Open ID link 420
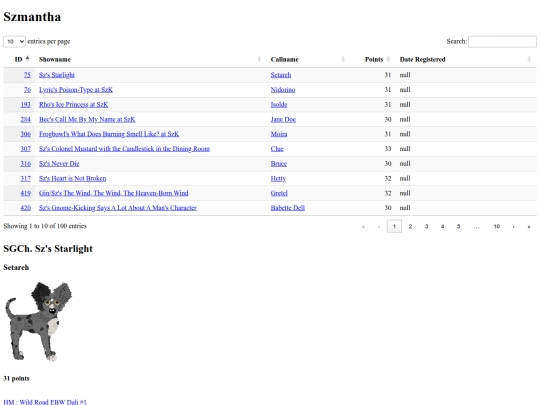 pos(25,208)
